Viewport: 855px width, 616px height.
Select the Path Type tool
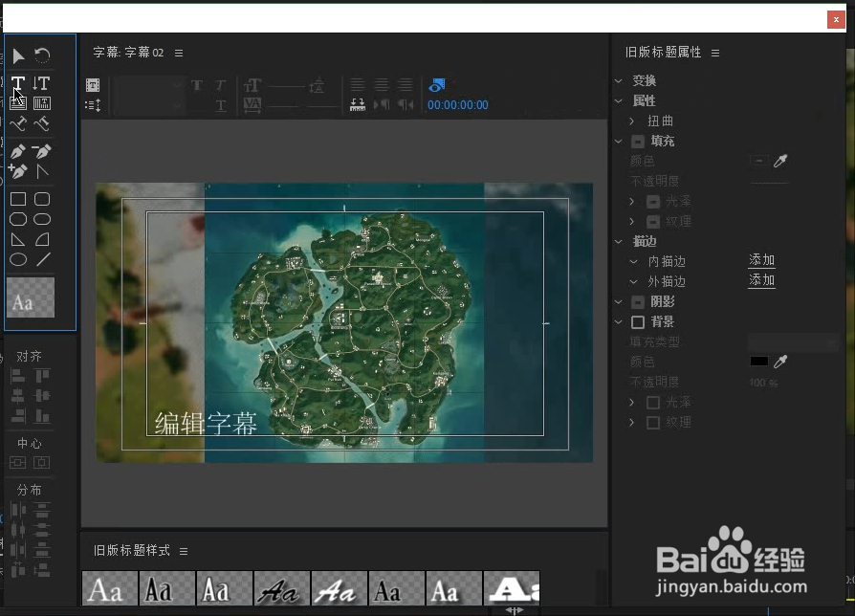(x=18, y=123)
